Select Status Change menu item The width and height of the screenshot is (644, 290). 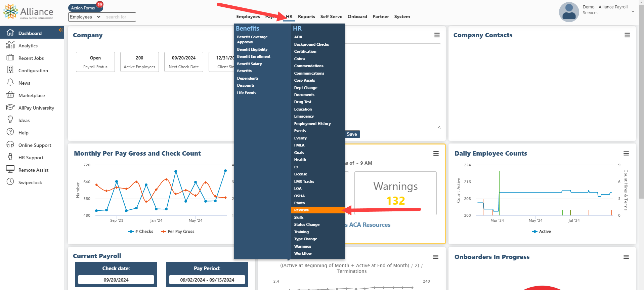(x=307, y=224)
